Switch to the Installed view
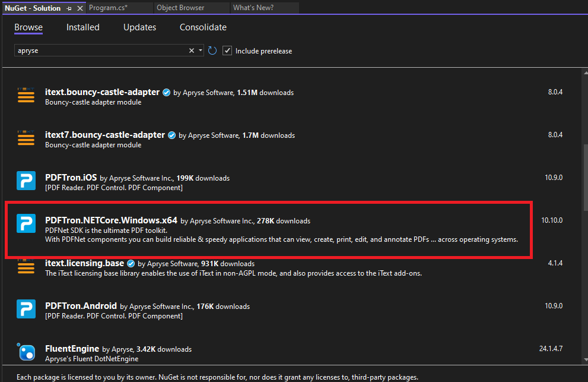The height and width of the screenshot is (382, 588). (x=82, y=27)
